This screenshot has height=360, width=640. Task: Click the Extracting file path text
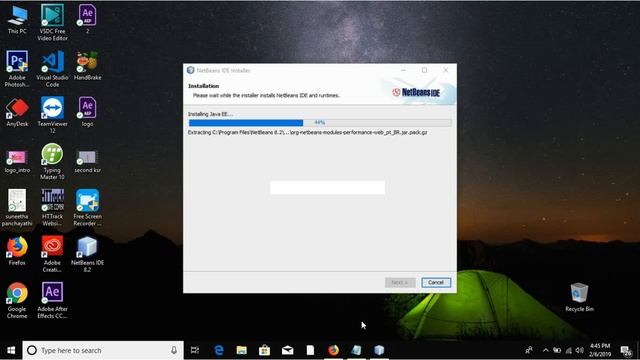pos(307,132)
